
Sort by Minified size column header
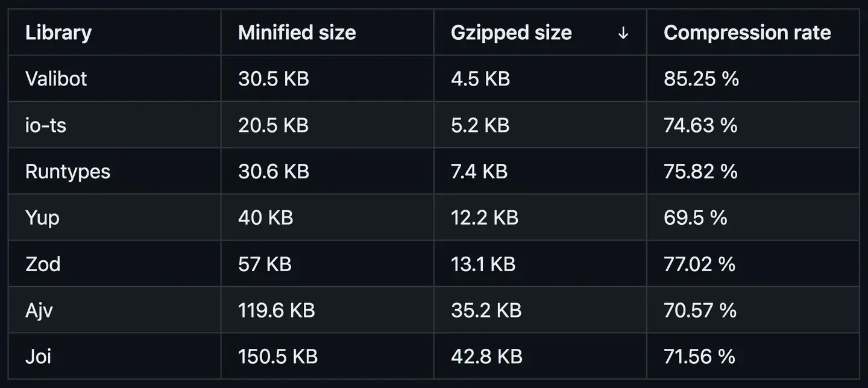coord(297,33)
